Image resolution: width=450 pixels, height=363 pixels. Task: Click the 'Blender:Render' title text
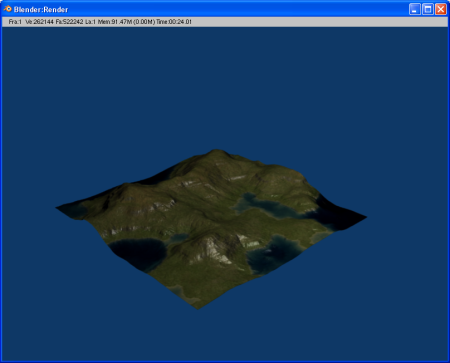pos(41,9)
